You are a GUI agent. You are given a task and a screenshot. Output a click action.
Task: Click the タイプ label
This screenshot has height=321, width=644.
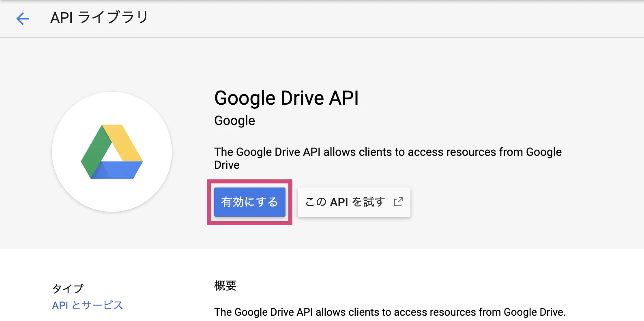[68, 289]
